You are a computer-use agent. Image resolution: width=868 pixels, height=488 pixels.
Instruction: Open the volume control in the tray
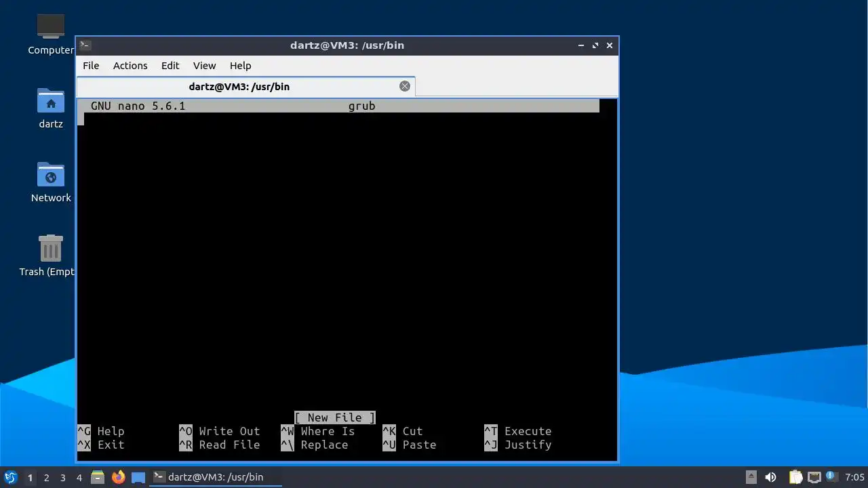click(770, 477)
